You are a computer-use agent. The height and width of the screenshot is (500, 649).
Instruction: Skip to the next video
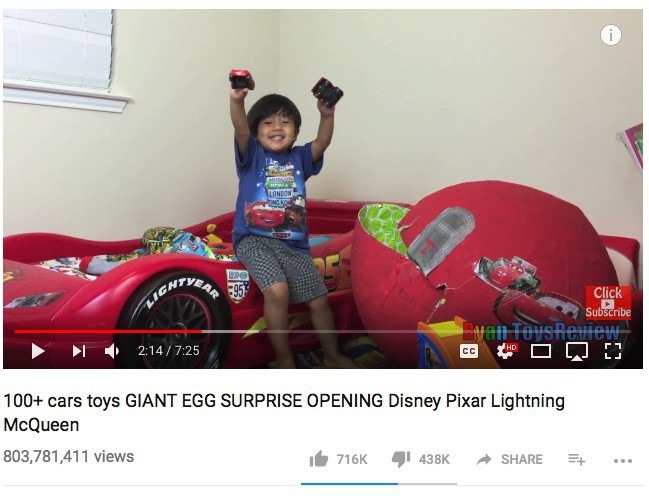click(x=79, y=351)
